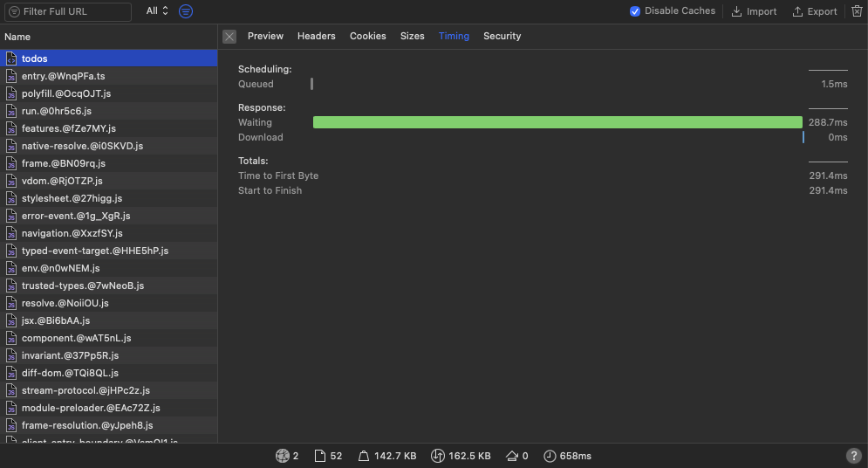Clear network items with trash icon
Viewport: 868px width, 468px height.
click(x=857, y=11)
